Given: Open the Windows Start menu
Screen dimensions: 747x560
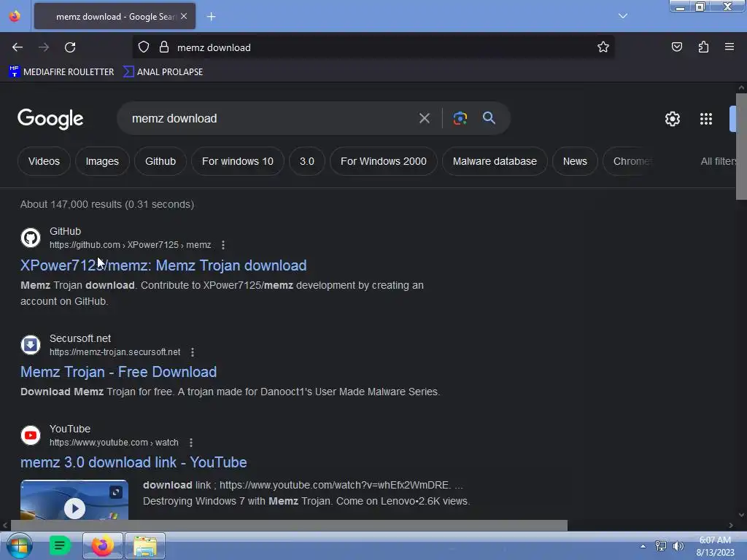Looking at the screenshot, I should [x=19, y=545].
